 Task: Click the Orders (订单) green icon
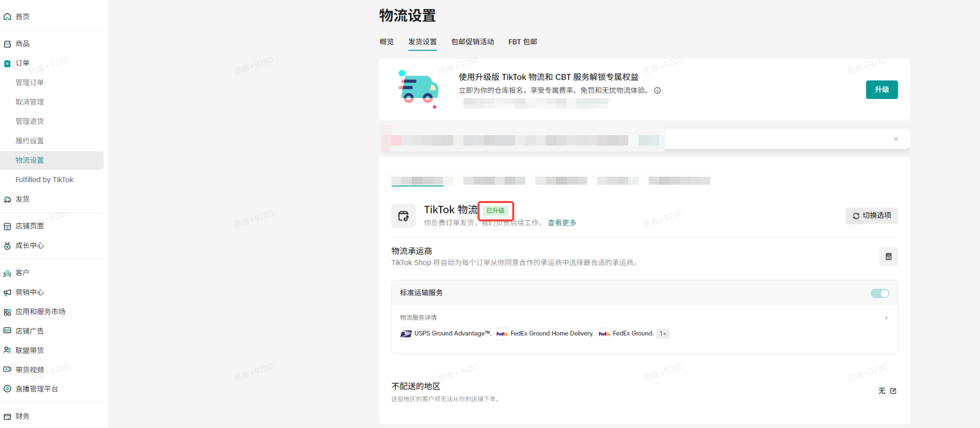tap(7, 63)
